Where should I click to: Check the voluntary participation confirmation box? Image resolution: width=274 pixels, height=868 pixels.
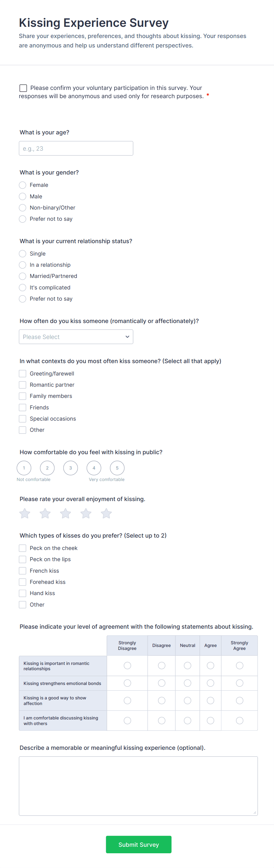(x=23, y=88)
